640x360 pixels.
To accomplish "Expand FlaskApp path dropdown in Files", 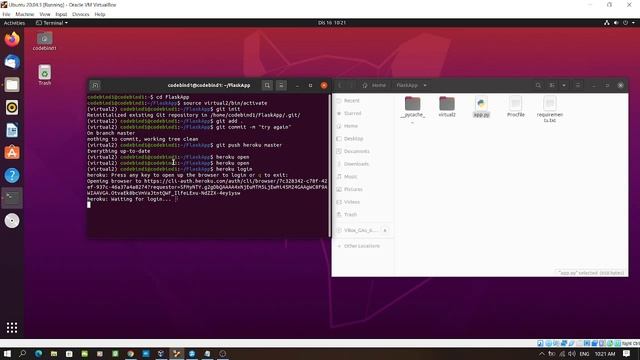I will click(x=425, y=85).
